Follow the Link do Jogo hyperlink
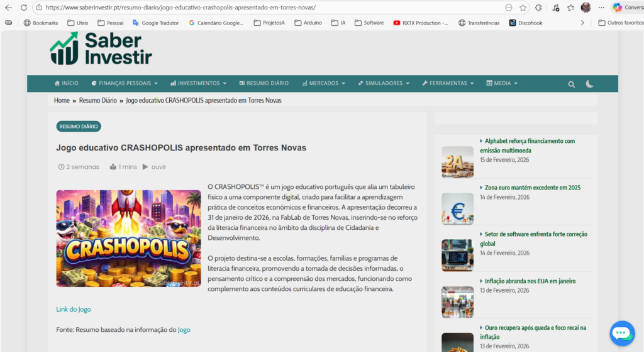This screenshot has width=644, height=352. point(74,309)
